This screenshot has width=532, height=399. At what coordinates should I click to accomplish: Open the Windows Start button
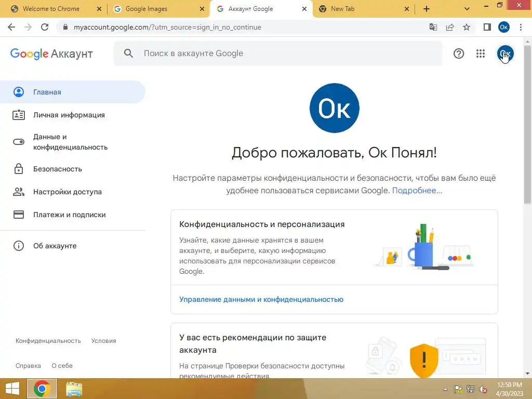pyautogui.click(x=12, y=389)
